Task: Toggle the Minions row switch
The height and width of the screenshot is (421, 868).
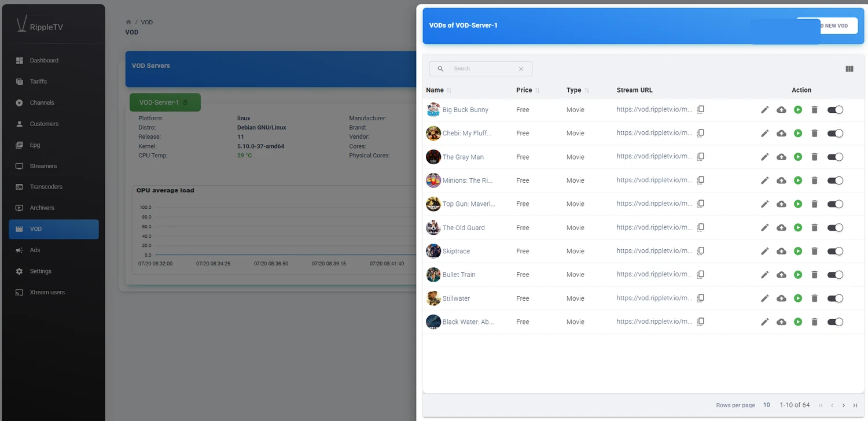Action: point(835,180)
